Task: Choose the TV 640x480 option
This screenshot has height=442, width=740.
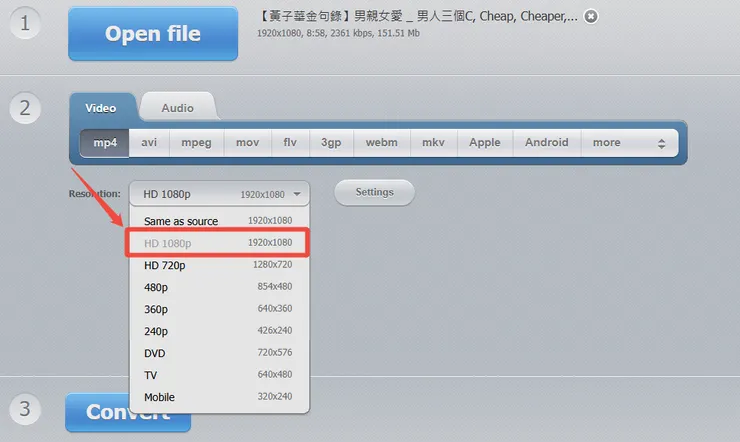Action: click(x=219, y=375)
